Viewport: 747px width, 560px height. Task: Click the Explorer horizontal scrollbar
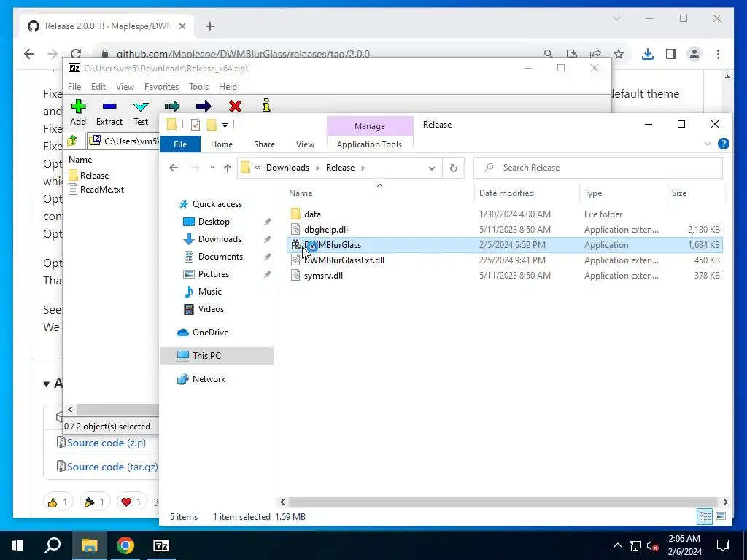503,502
